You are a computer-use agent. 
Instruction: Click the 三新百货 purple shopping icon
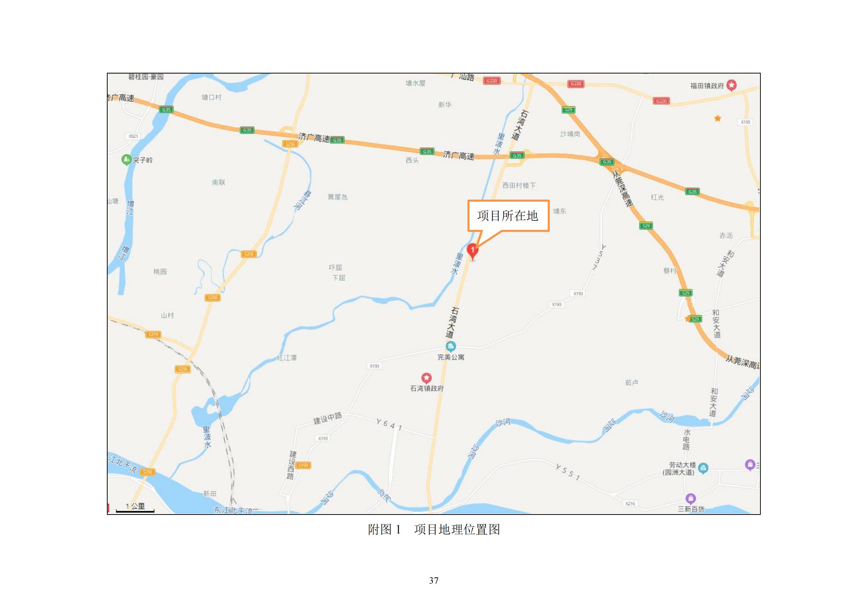[x=690, y=498]
